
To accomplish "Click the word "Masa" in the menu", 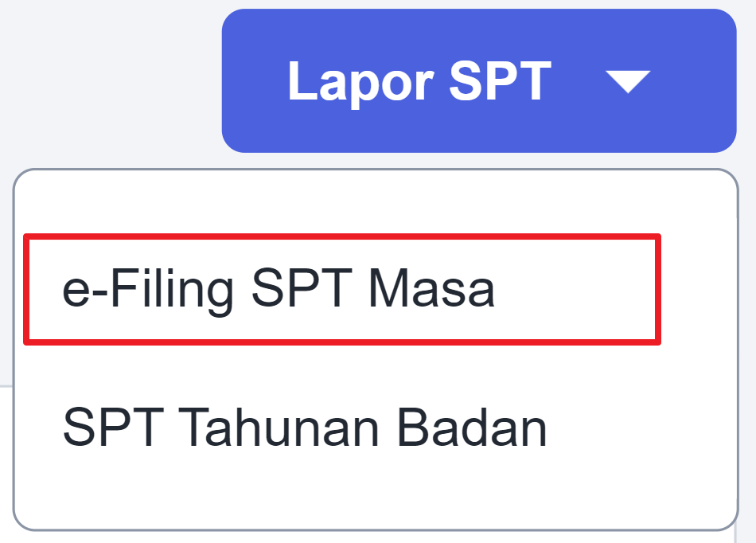I will [431, 290].
